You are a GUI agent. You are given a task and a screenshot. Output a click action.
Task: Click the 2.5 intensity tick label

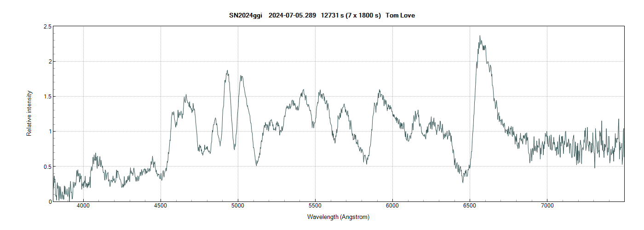pyautogui.click(x=47, y=27)
